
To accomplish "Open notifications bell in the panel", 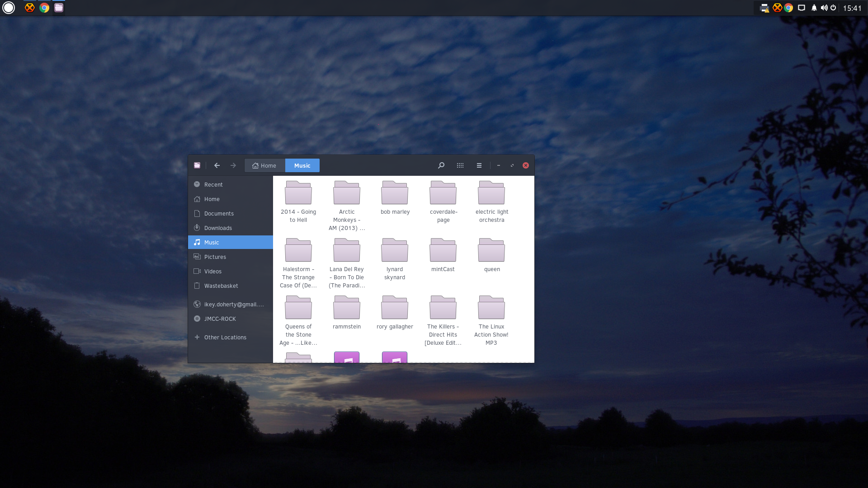I will click(814, 8).
